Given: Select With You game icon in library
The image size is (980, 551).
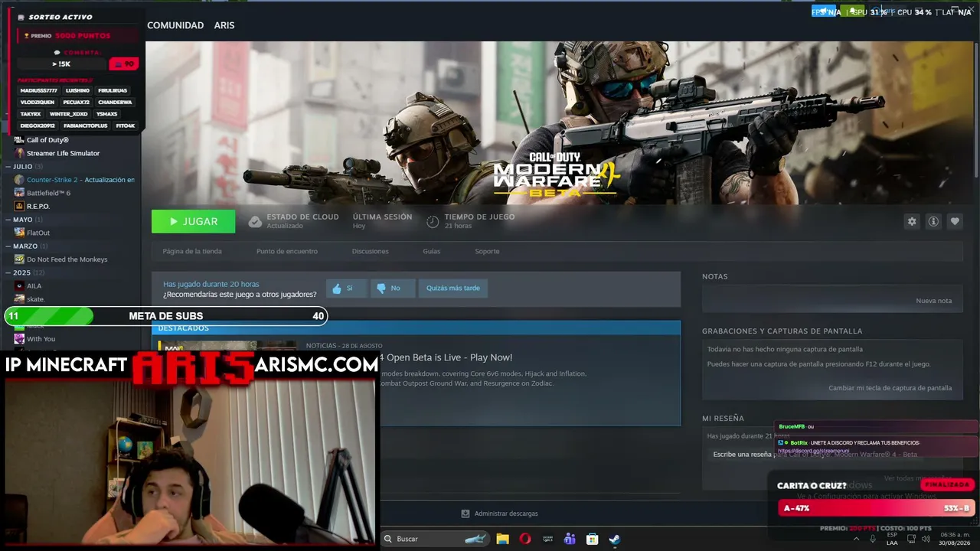Looking at the screenshot, I should click(x=19, y=339).
